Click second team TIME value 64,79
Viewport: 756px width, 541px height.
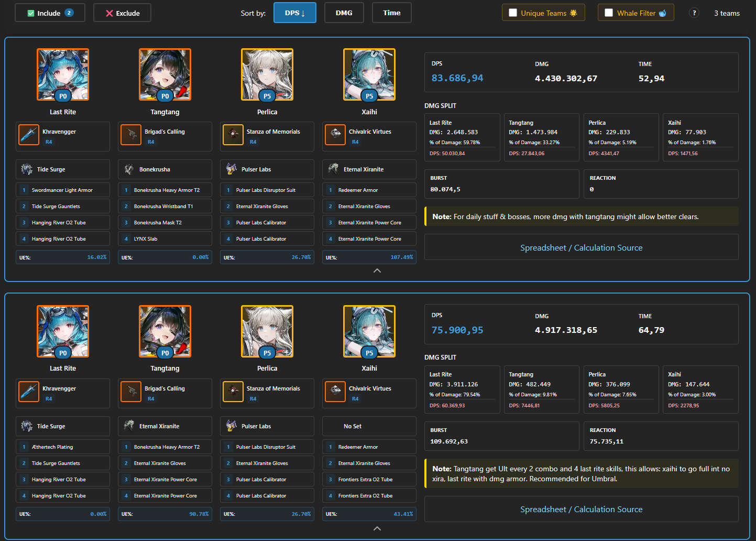click(651, 330)
